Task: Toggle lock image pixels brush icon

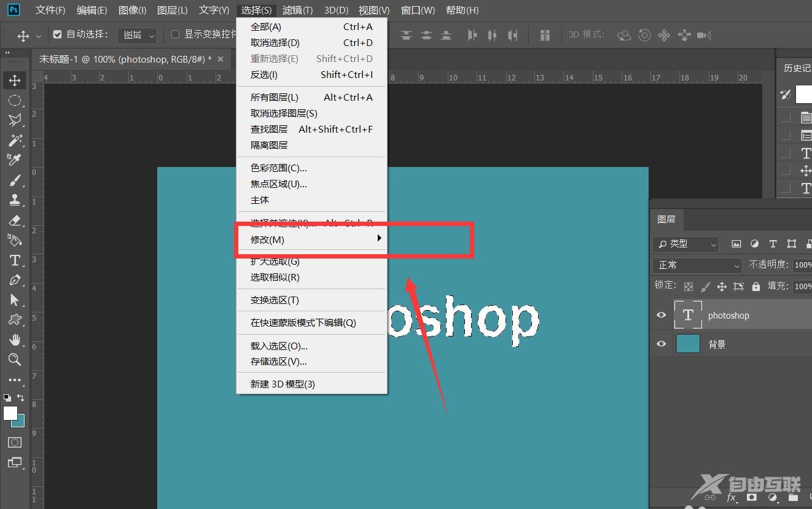Action: point(705,286)
